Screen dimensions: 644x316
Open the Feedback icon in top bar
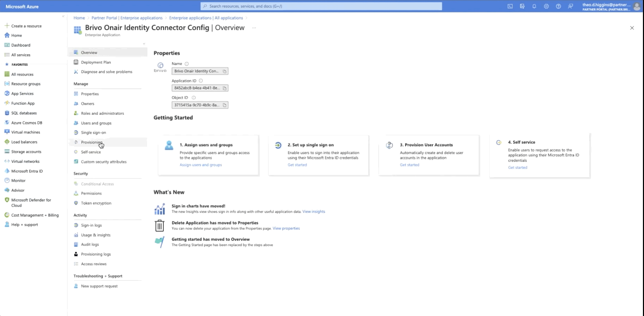pyautogui.click(x=570, y=6)
